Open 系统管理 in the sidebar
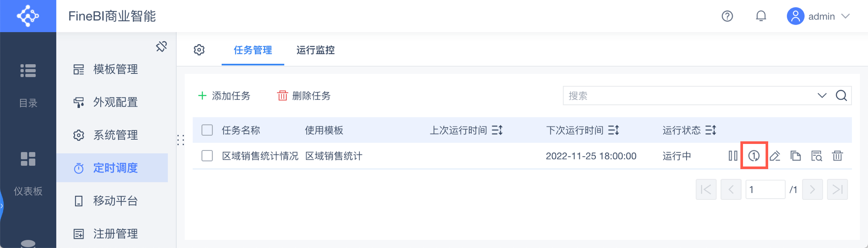Screen dimensions: 868x248 (115, 135)
